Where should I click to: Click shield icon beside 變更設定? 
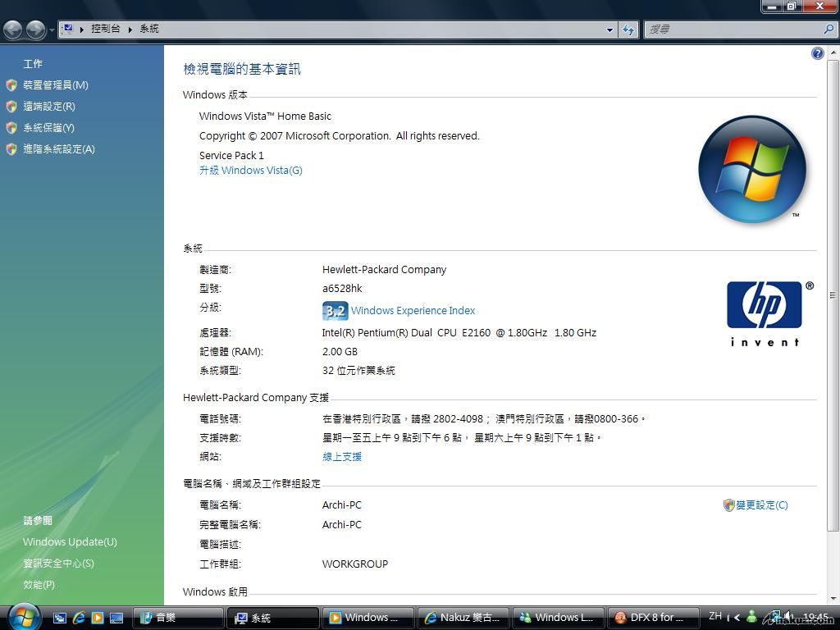tap(728, 505)
